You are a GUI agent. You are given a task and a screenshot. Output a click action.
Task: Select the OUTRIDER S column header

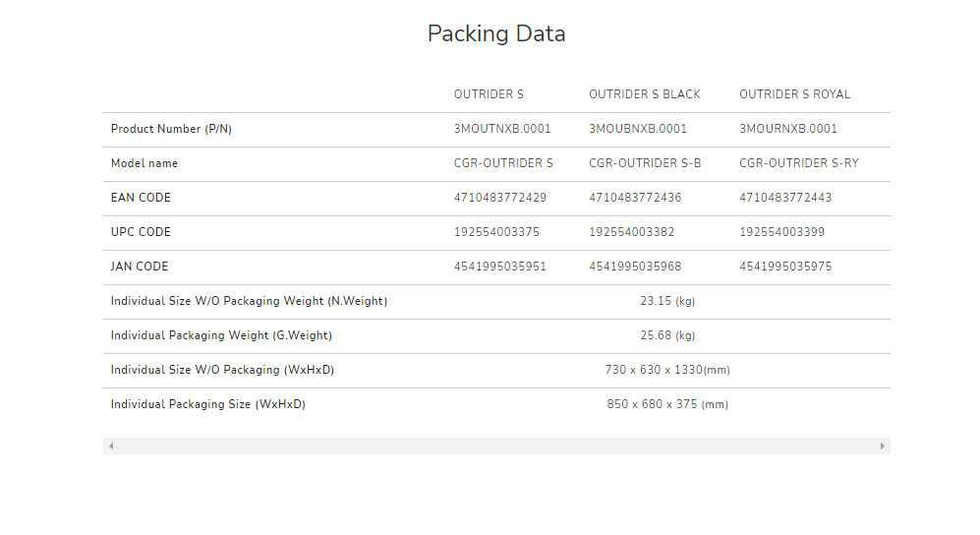pos(489,94)
